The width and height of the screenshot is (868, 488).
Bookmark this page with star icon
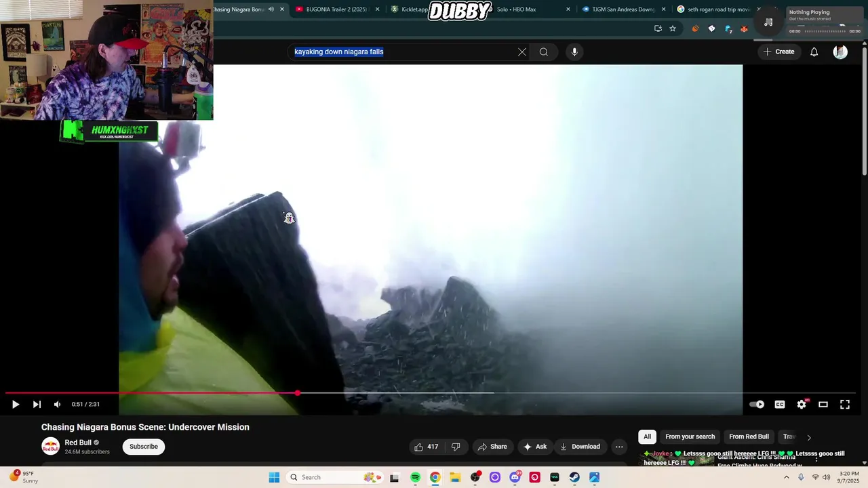point(673,28)
